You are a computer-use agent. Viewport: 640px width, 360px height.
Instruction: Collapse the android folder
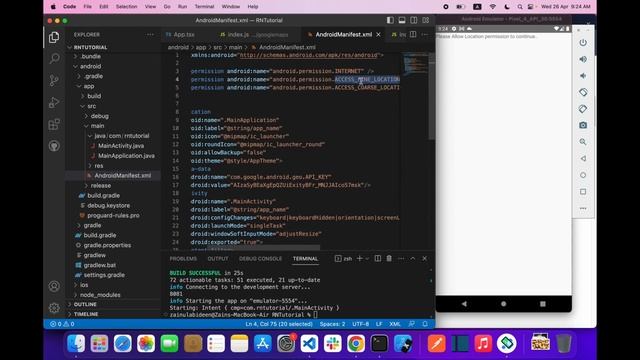pyautogui.click(x=90, y=66)
